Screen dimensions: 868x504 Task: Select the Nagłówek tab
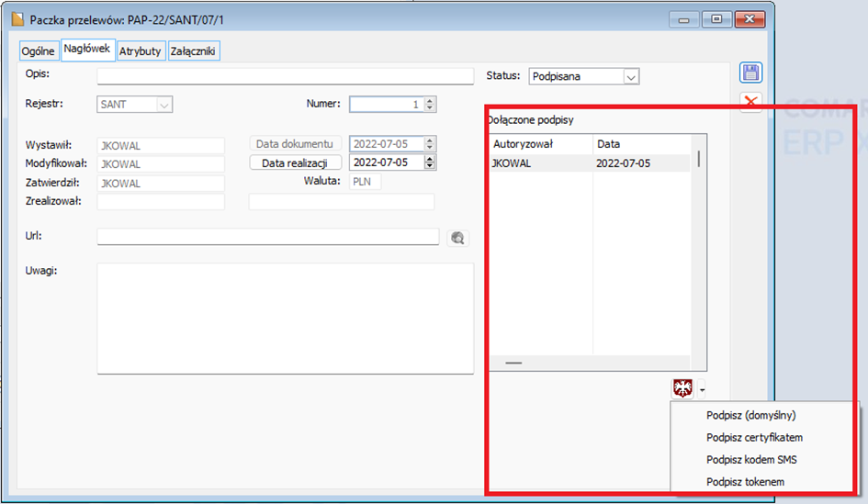coord(87,49)
